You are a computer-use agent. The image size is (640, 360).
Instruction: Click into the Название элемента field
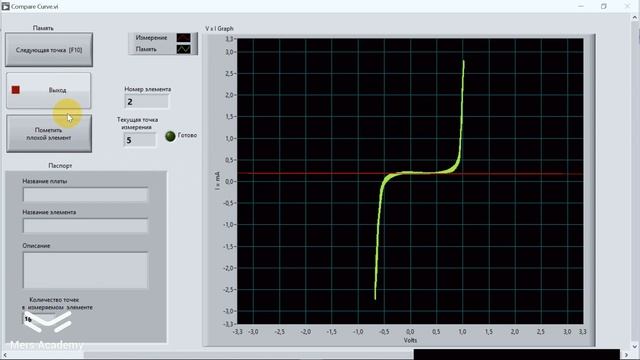coord(85,226)
